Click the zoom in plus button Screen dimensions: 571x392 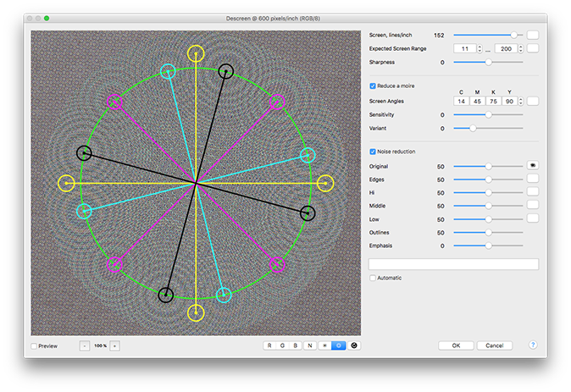click(114, 345)
